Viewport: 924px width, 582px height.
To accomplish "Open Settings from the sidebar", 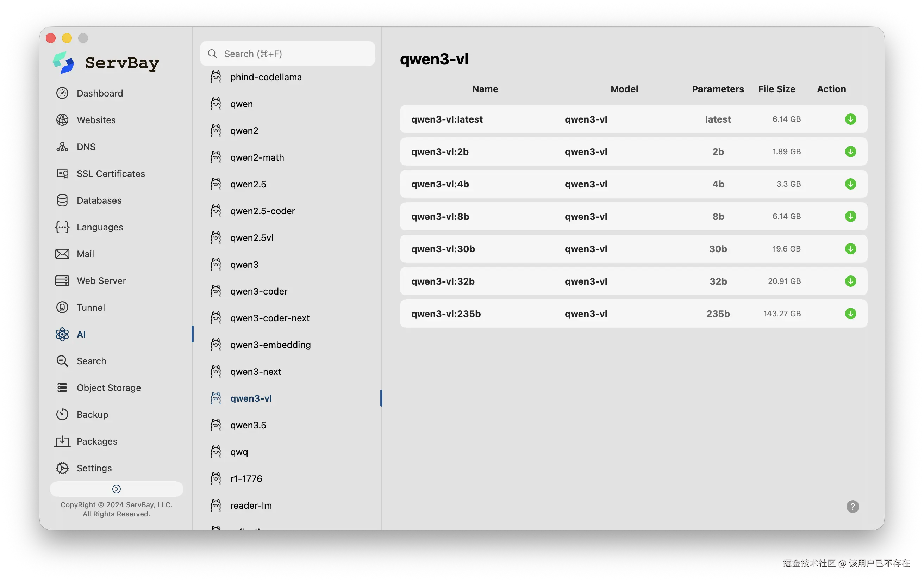I will click(x=94, y=468).
